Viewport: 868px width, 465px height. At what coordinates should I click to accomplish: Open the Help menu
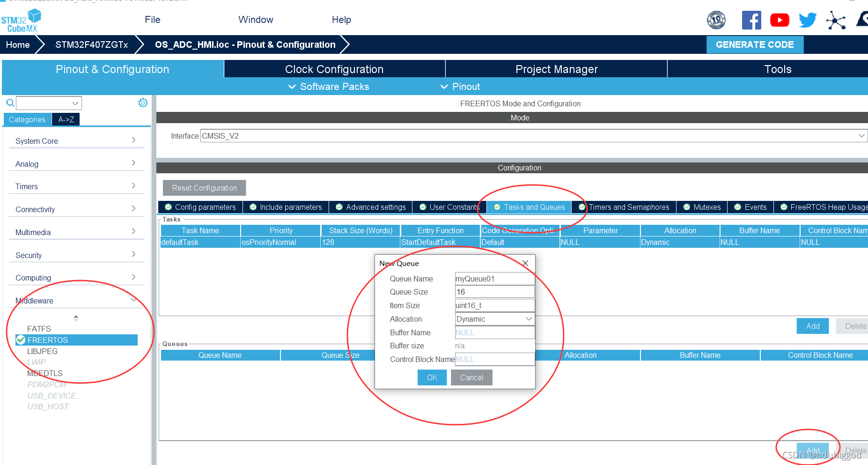(341, 20)
